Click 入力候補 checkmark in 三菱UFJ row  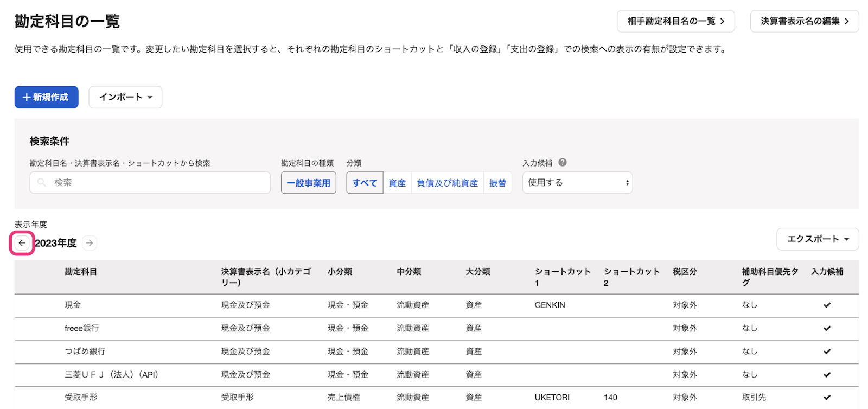tap(827, 375)
